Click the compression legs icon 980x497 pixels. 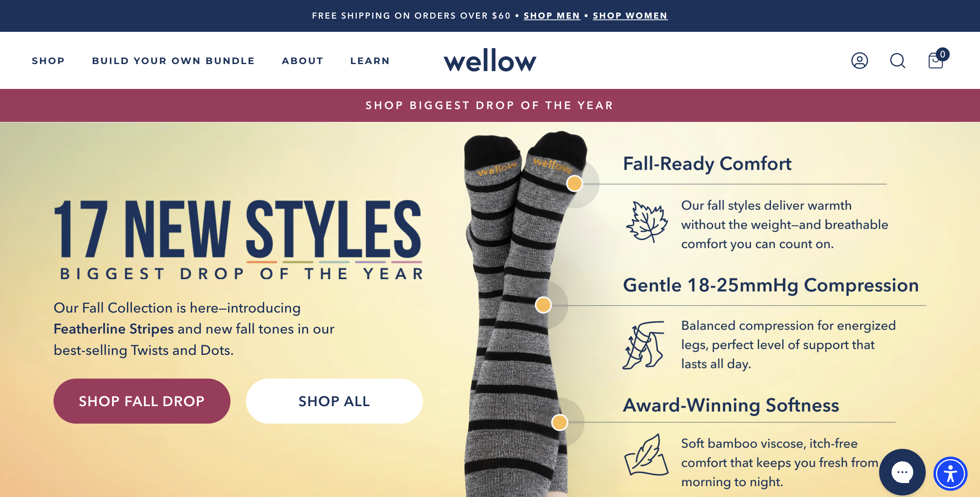644,345
